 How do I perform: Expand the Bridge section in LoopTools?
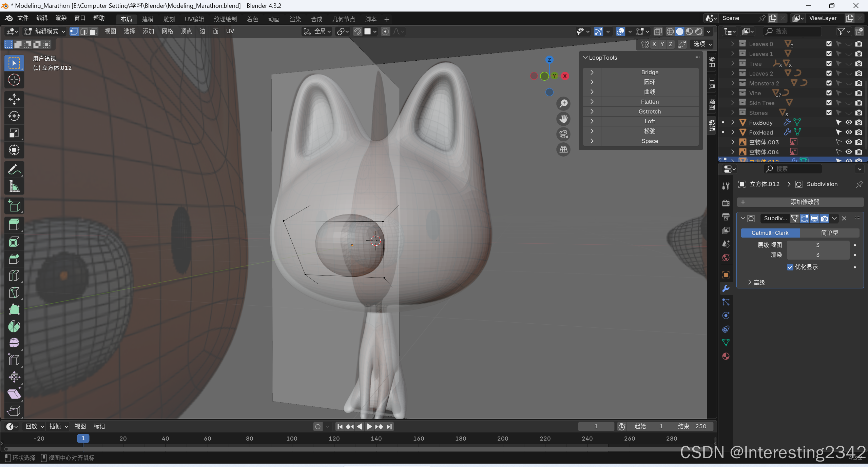click(592, 72)
